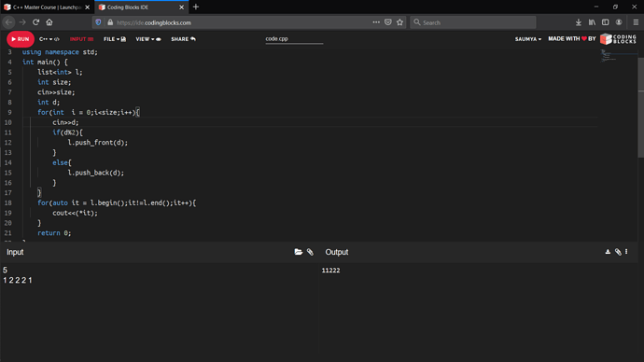Run the code with RUN button
This screenshot has width=644, height=362.
(x=21, y=39)
